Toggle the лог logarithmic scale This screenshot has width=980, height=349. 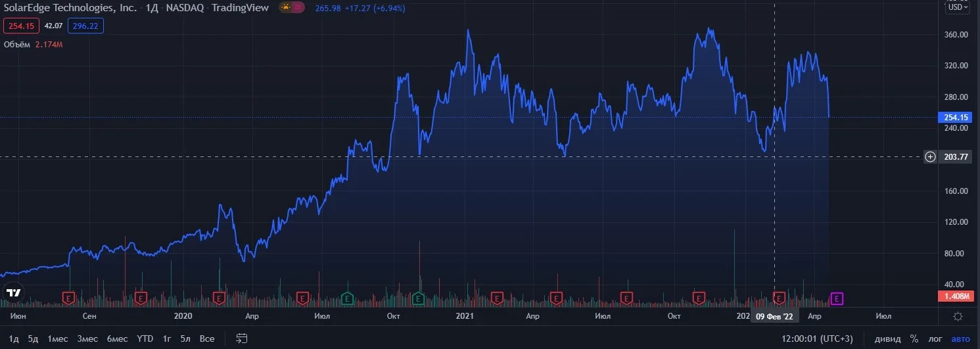937,339
